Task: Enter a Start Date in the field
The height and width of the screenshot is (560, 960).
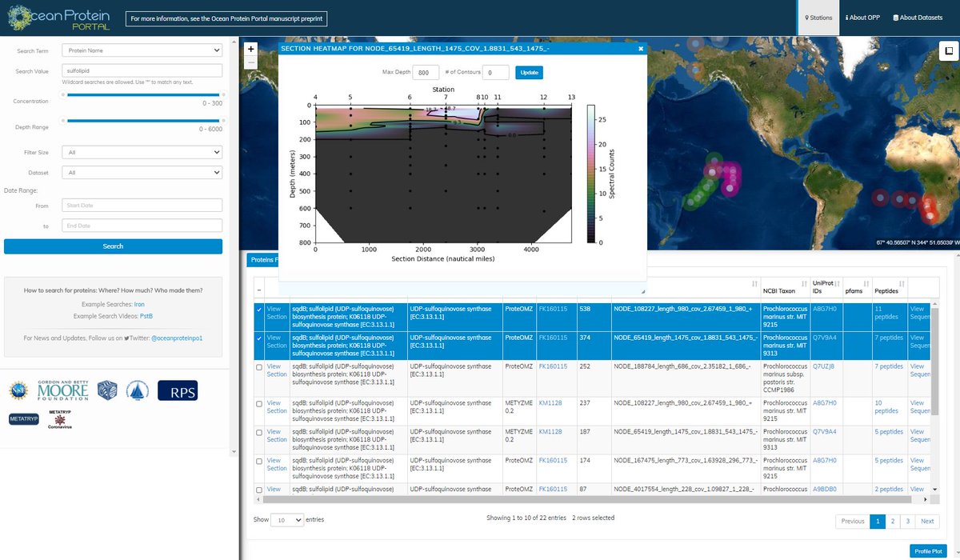Action: pyautogui.click(x=142, y=205)
